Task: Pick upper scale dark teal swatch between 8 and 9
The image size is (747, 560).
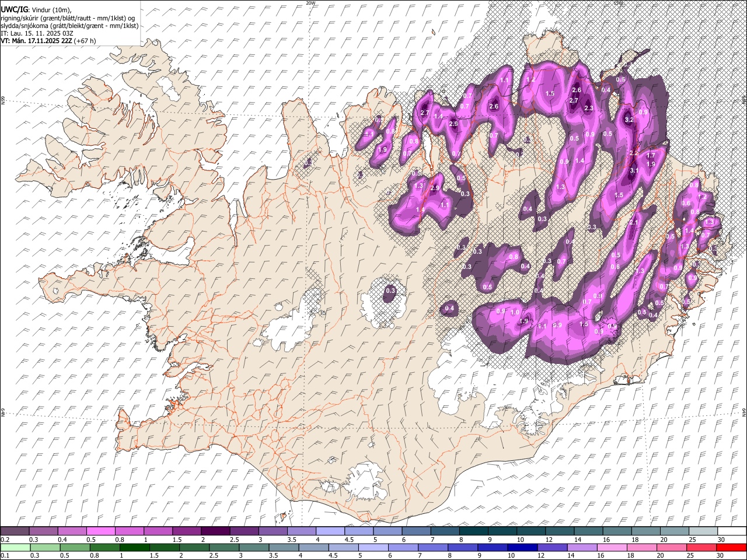Action: coord(474,531)
